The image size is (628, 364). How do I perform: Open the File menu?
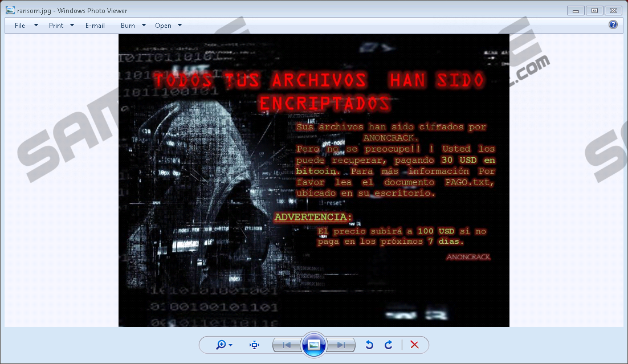coord(20,26)
